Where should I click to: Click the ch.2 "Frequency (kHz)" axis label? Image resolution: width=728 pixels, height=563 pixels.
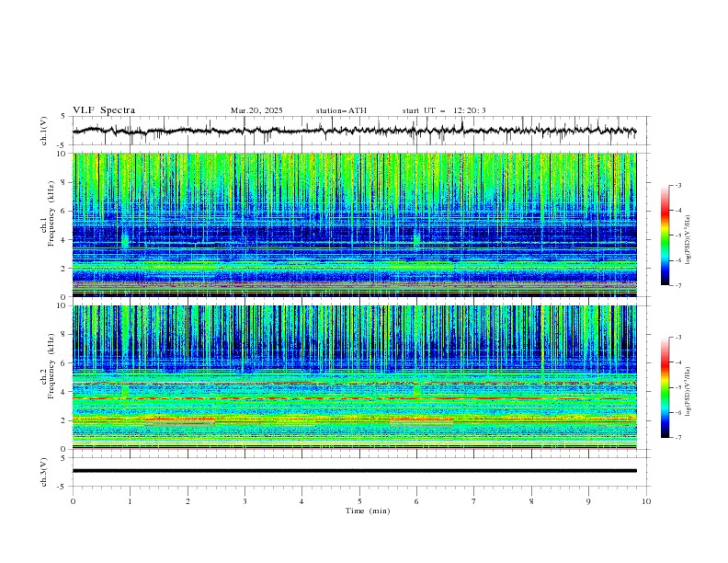tap(51, 366)
